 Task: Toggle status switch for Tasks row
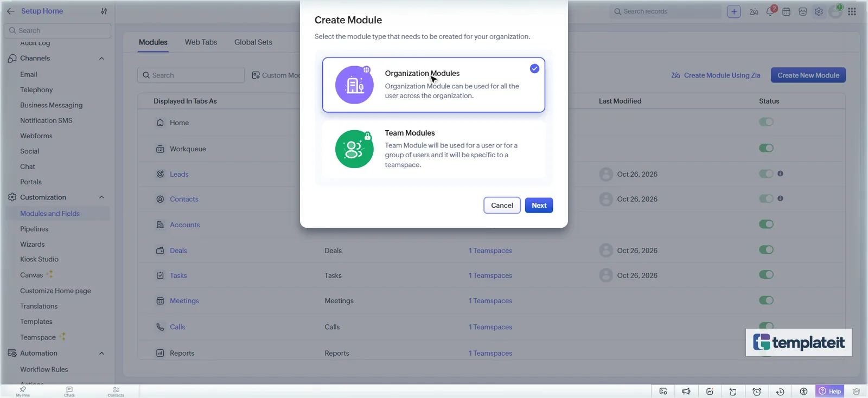tap(766, 274)
